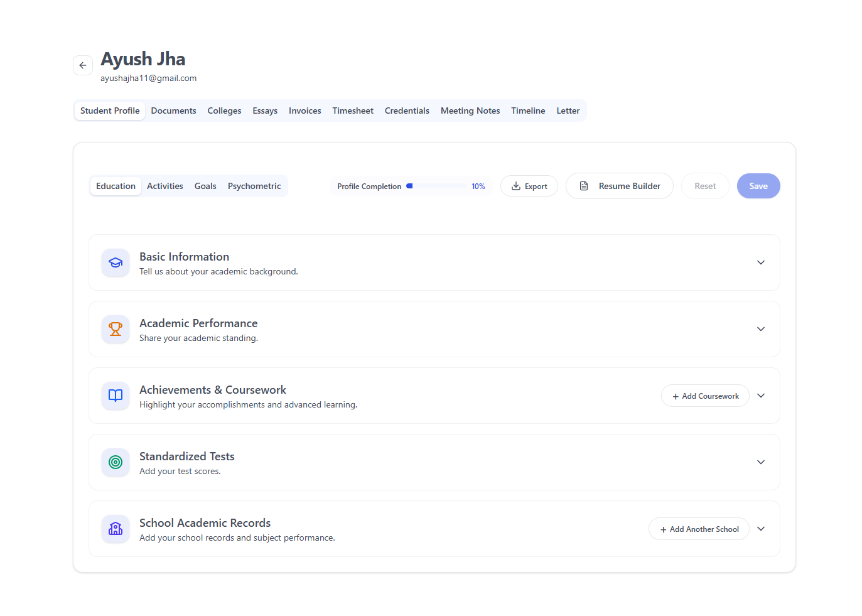
Task: Expand Achievements & Coursework section chevron
Action: tap(761, 396)
